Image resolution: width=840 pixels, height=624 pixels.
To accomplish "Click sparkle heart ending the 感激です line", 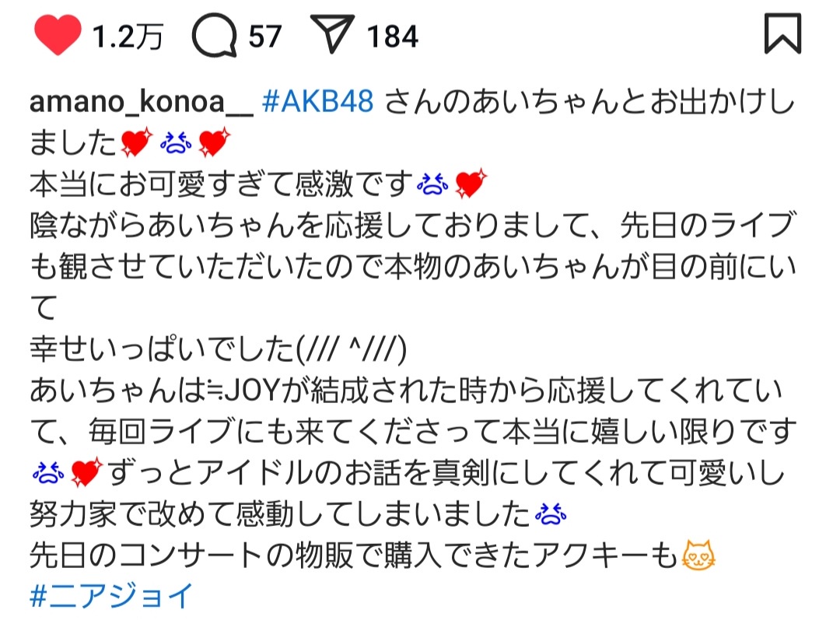I will click(471, 184).
